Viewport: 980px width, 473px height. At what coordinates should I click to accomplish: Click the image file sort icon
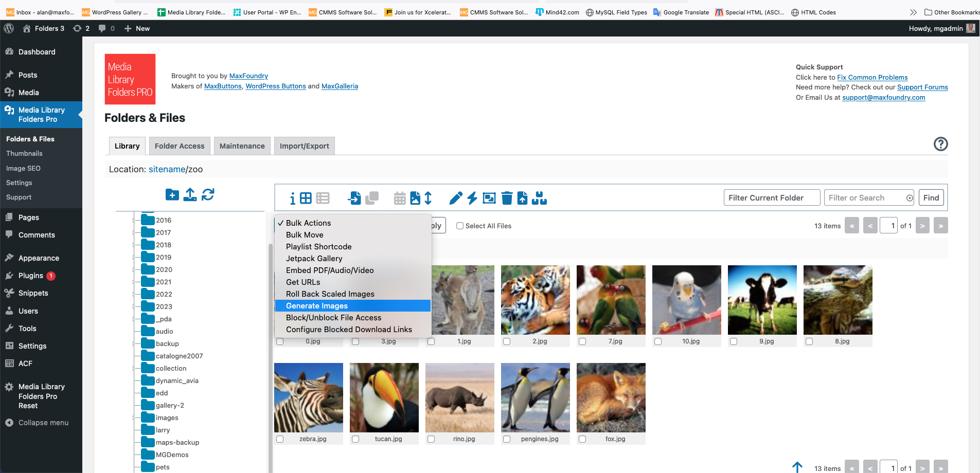(x=415, y=198)
